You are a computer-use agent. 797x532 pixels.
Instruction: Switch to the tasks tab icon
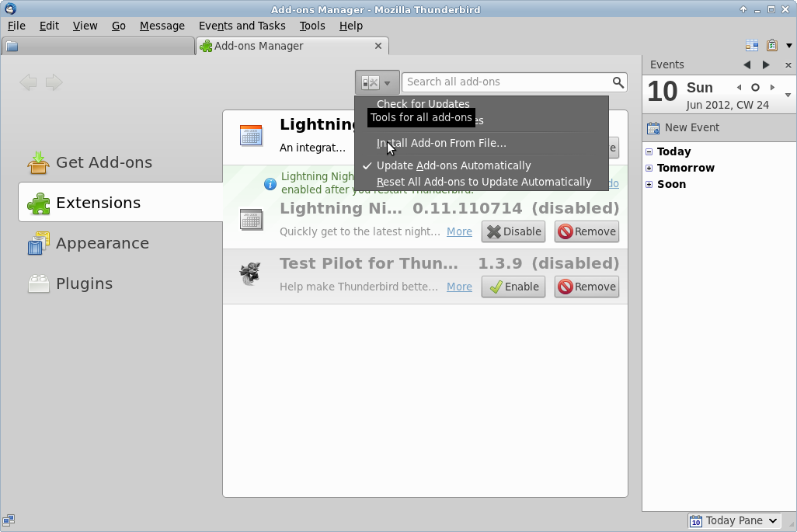pyautogui.click(x=772, y=45)
